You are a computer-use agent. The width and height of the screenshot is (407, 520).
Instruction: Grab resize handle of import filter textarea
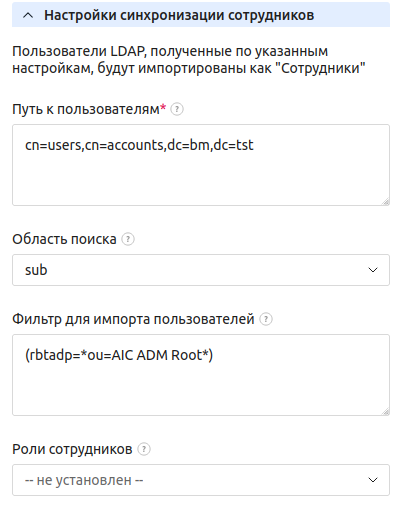(385, 411)
